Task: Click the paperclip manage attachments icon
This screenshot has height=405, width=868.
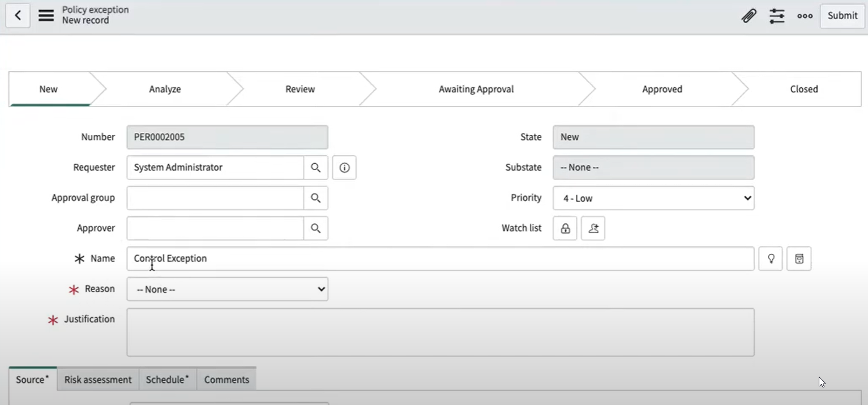Action: [x=749, y=16]
